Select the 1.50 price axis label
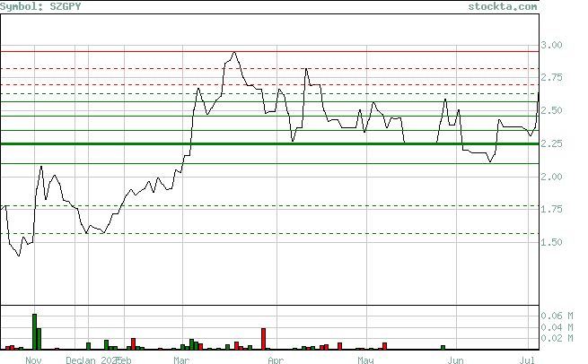 (551, 242)
